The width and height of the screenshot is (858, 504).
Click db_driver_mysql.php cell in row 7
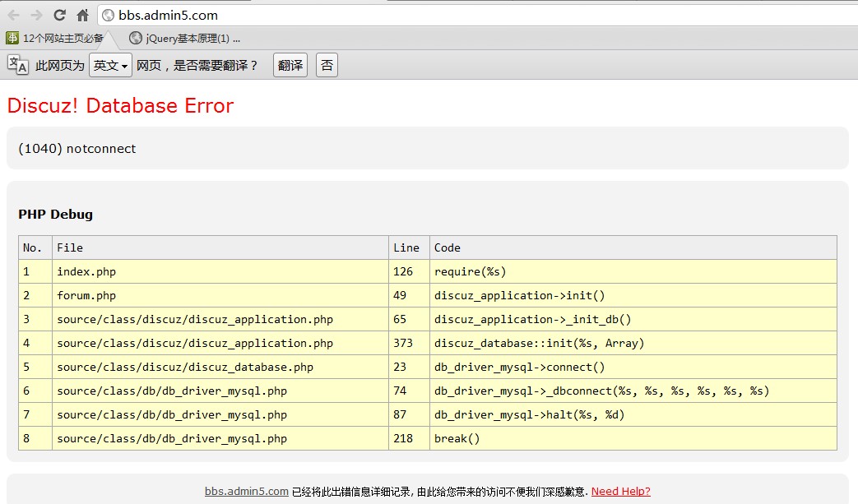tap(220, 415)
